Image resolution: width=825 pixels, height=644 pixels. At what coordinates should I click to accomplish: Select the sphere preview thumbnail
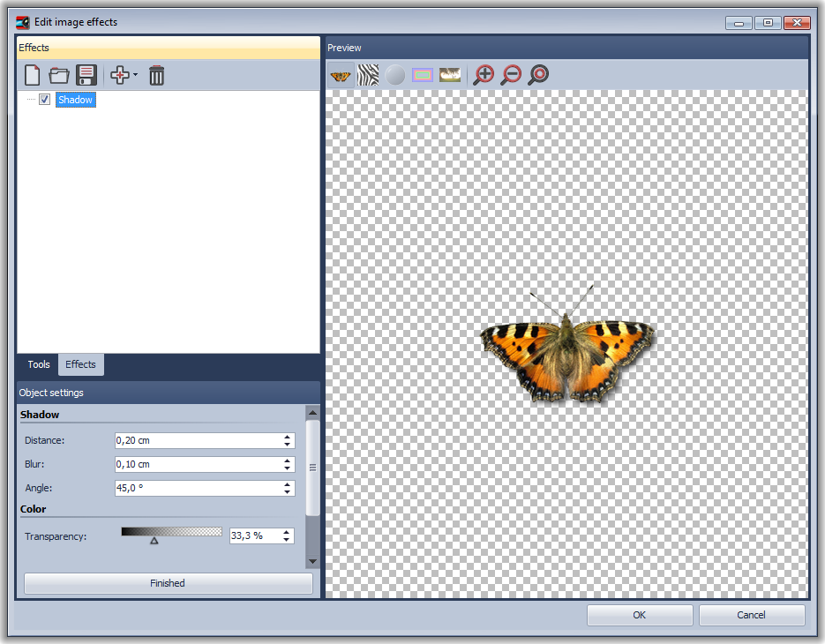point(395,75)
